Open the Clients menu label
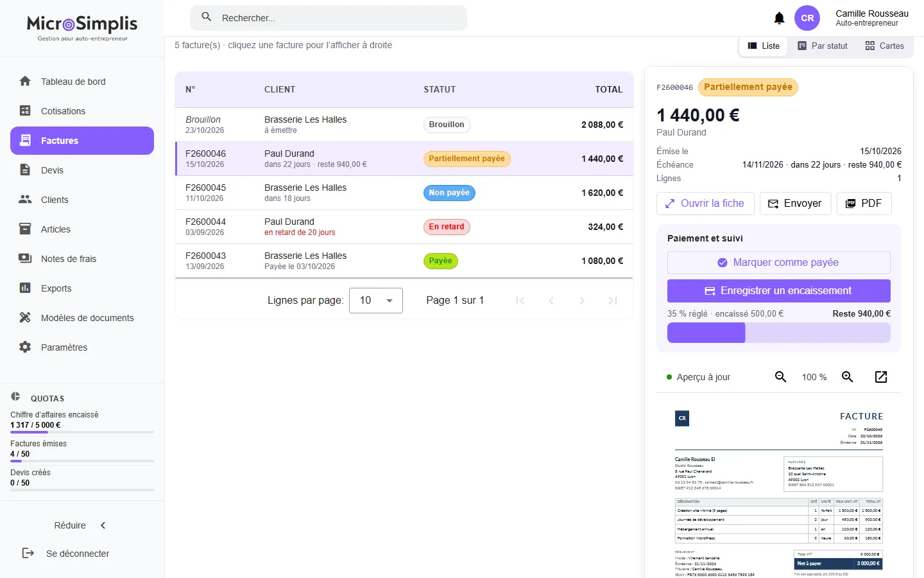The width and height of the screenshot is (924, 578). tap(55, 200)
